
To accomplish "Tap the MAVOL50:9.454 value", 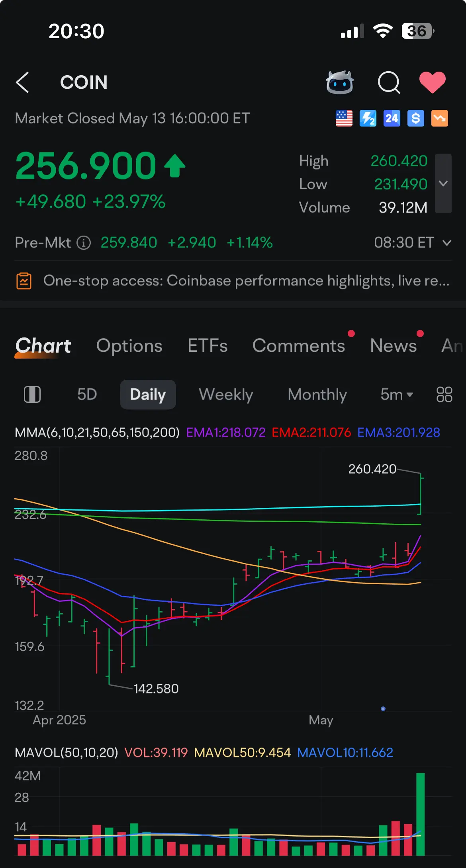I will tap(243, 752).
